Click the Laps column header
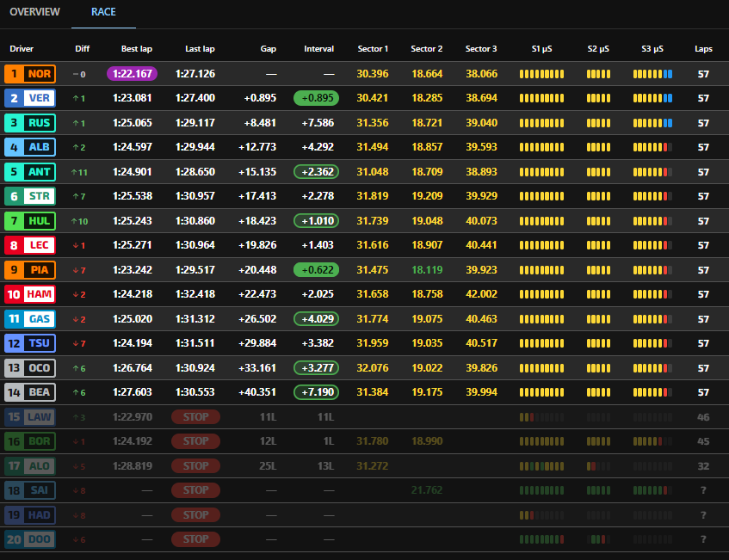This screenshot has height=560, width=729. point(703,49)
